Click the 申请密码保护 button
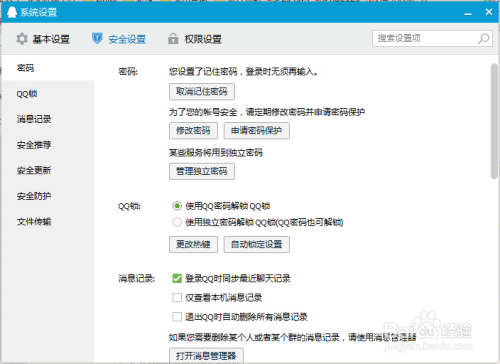The image size is (500, 364). [256, 131]
